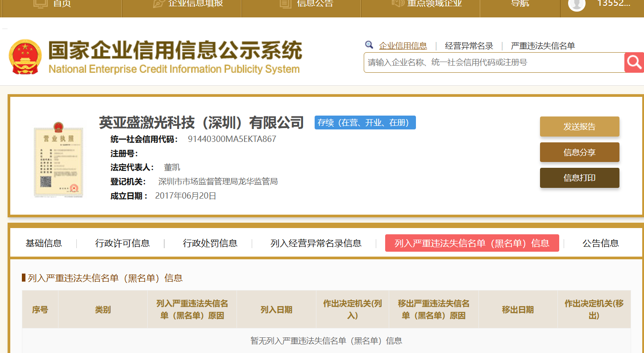This screenshot has width=644, height=353.
Task: Open 企业信息填报 in top navigation
Action: [195, 4]
